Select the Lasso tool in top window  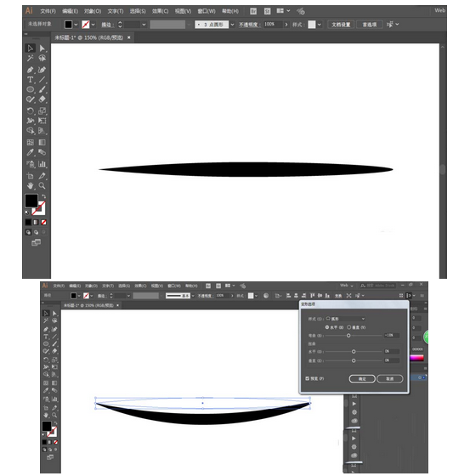click(42, 59)
